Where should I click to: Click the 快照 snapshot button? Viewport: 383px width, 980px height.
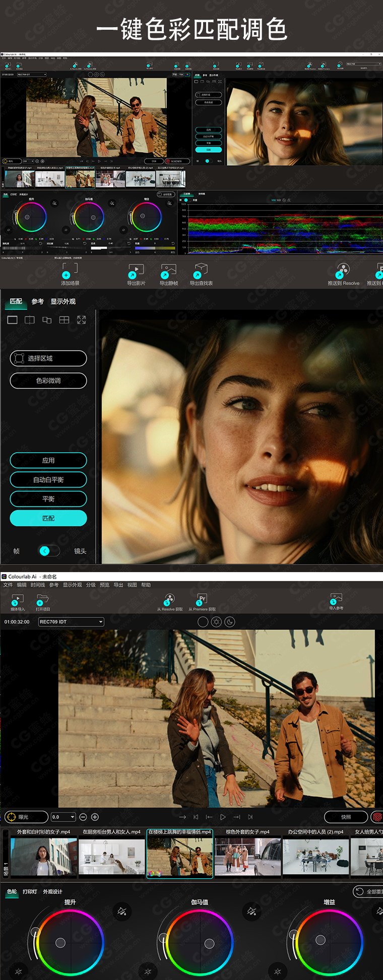pyautogui.click(x=346, y=817)
